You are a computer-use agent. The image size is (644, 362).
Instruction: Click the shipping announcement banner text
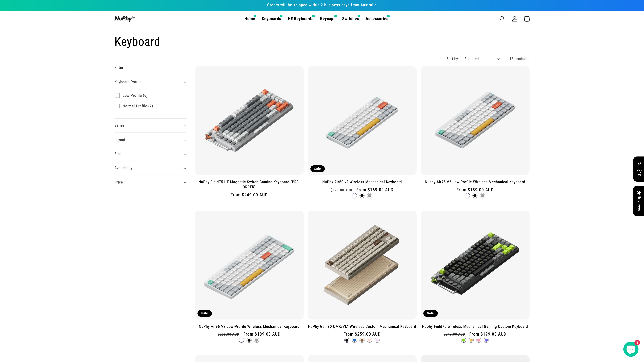(322, 5)
